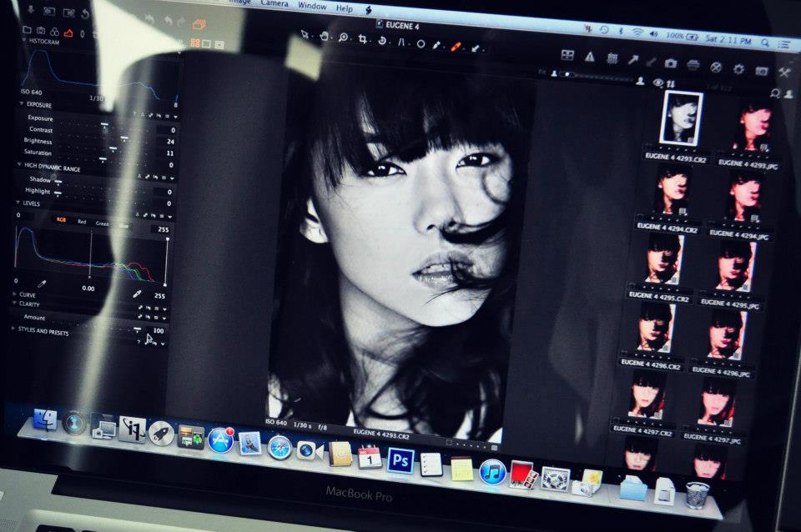The width and height of the screenshot is (801, 532).
Task: Expand the Curve panel
Action: (x=14, y=294)
